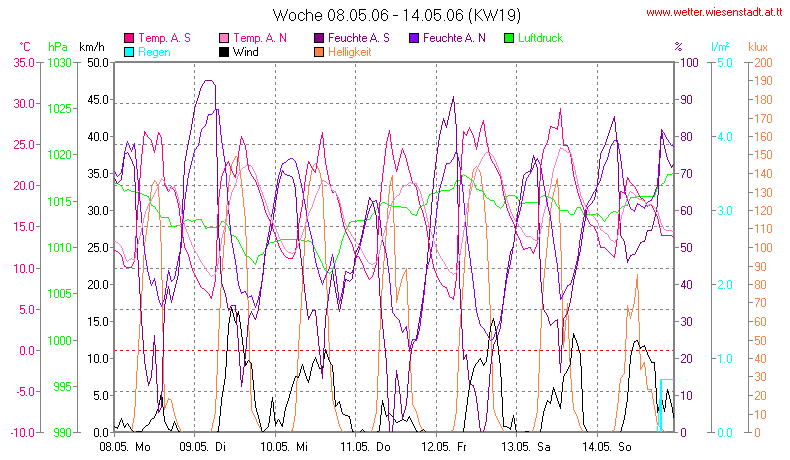
Task: Select the Wind legend label
Action: coord(245,52)
